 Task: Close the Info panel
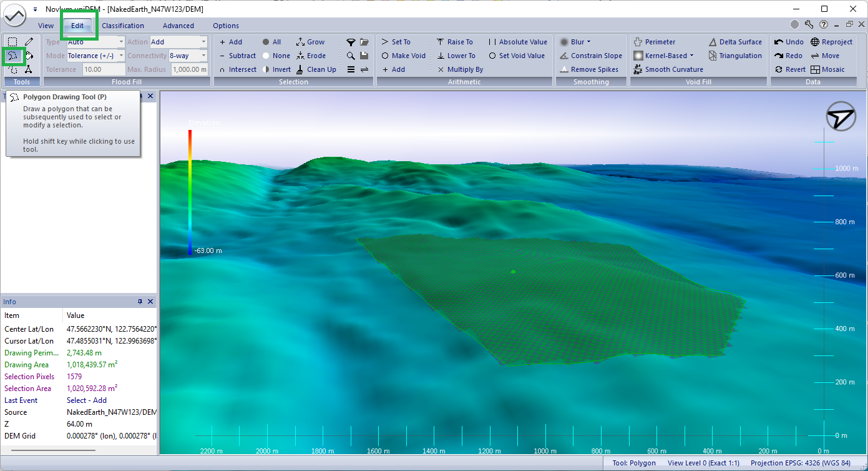[x=150, y=302]
